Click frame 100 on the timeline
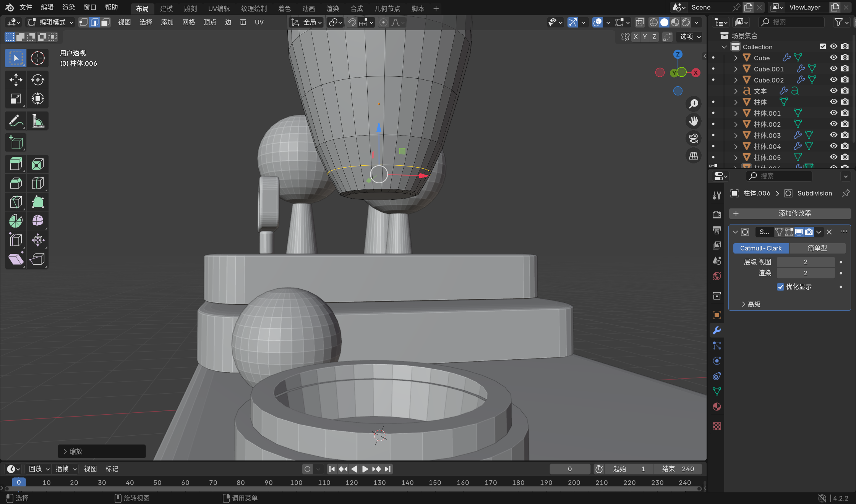The width and height of the screenshot is (856, 504). 296,483
